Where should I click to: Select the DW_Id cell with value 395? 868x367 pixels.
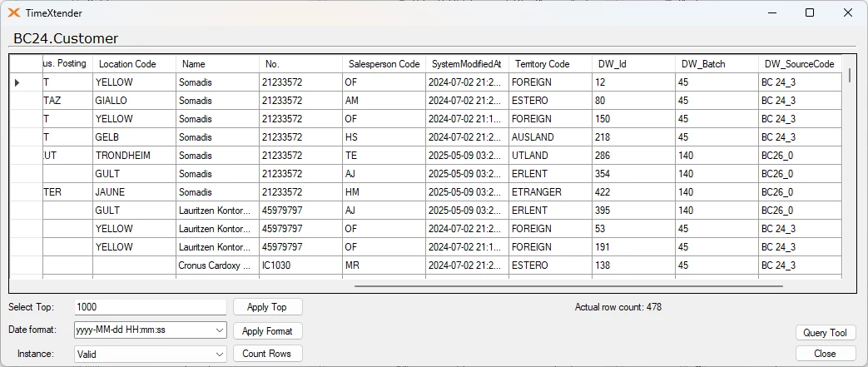[x=634, y=211]
